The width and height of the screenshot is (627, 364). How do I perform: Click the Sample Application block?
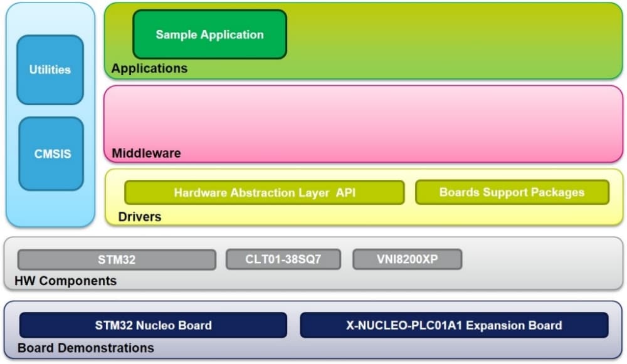(x=209, y=34)
